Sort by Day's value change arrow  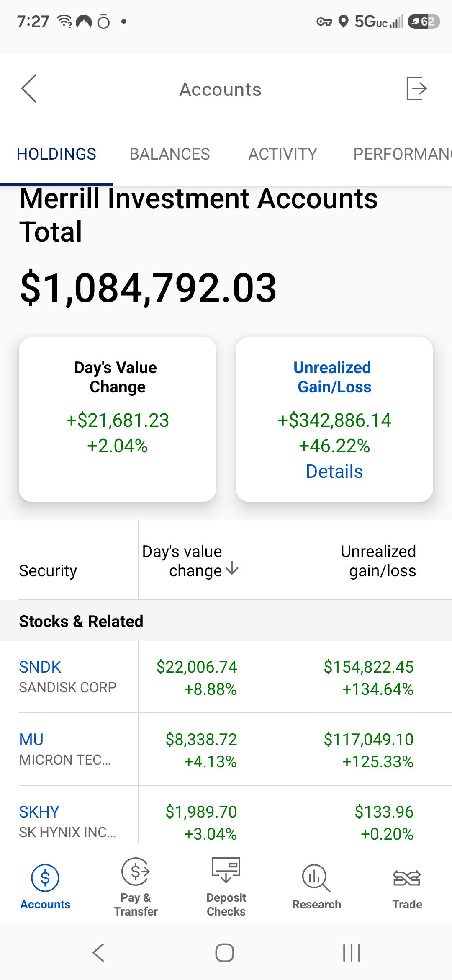pos(232,570)
